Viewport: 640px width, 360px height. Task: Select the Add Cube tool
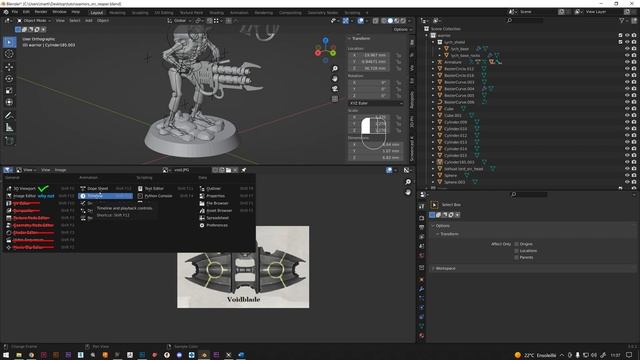click(x=9, y=141)
